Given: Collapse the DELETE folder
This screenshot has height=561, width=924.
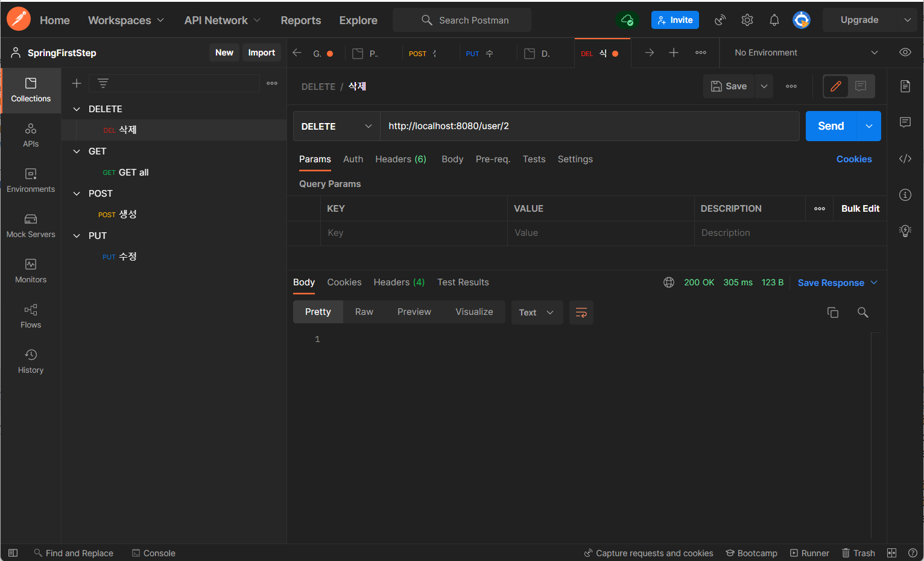Looking at the screenshot, I should pos(77,109).
